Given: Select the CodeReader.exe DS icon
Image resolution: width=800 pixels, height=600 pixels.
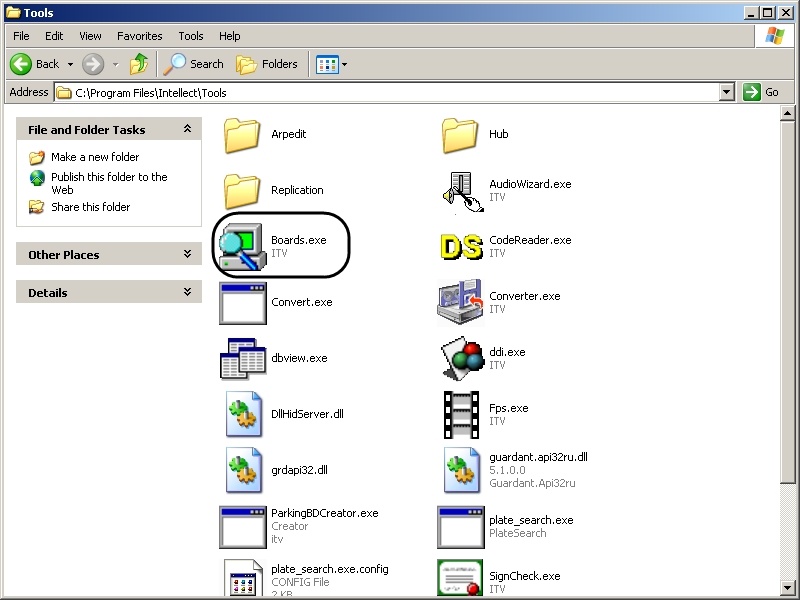Looking at the screenshot, I should [x=461, y=247].
